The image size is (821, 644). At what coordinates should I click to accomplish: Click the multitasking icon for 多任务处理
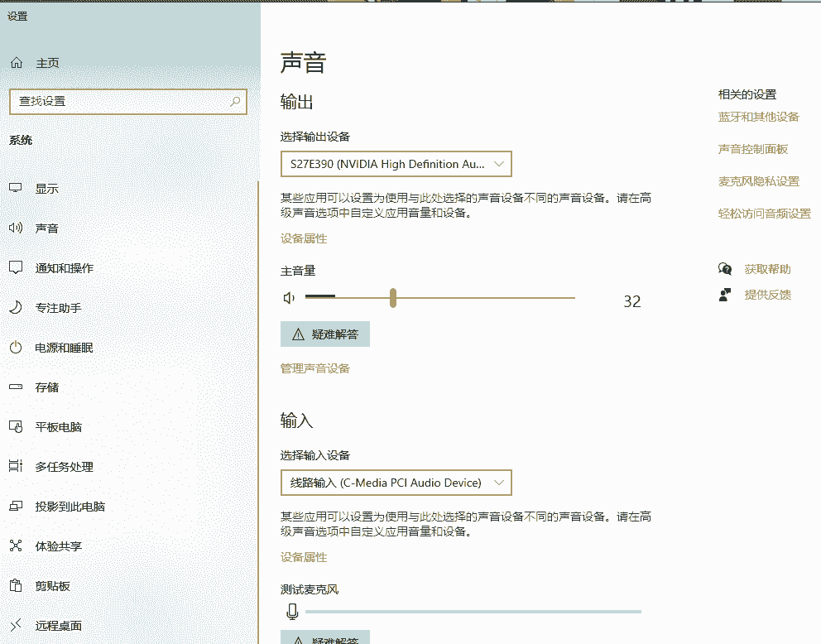coord(16,466)
